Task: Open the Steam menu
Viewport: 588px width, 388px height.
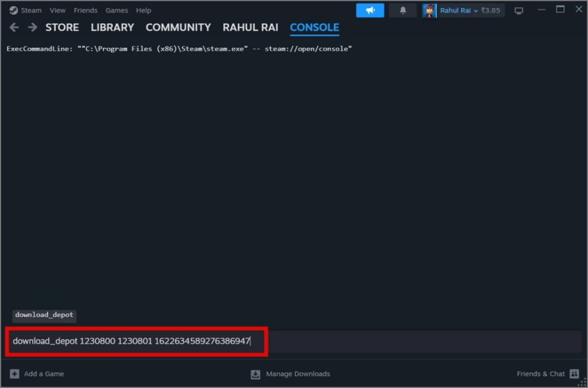Action: coord(30,10)
